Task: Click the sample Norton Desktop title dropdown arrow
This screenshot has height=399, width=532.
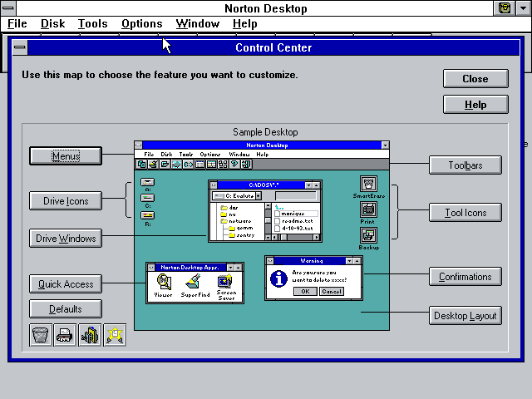Action: [x=385, y=145]
